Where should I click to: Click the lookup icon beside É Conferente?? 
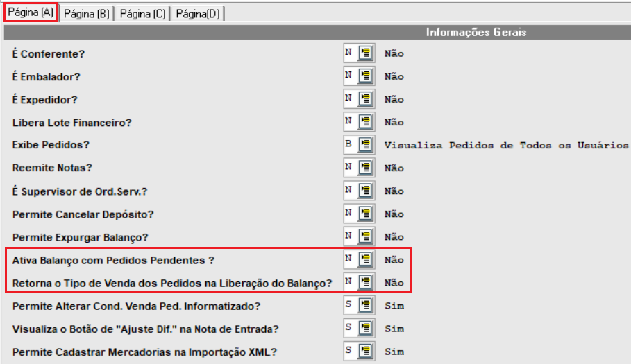[367, 53]
